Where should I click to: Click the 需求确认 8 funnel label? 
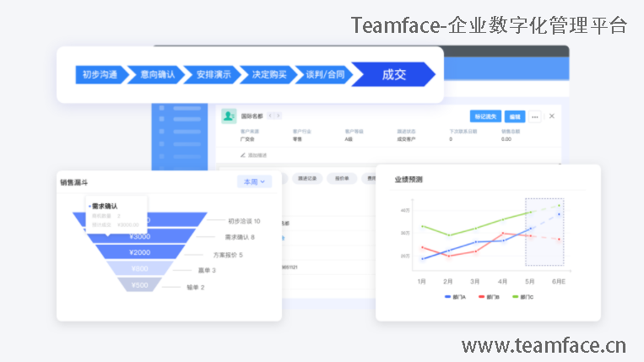point(240,237)
